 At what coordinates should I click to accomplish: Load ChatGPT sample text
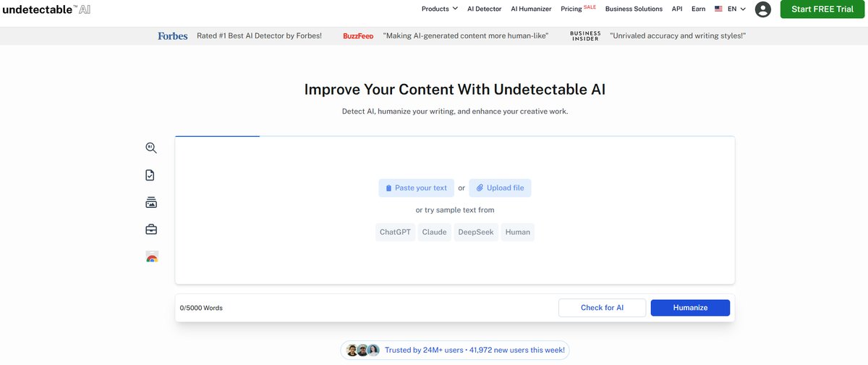[395, 232]
